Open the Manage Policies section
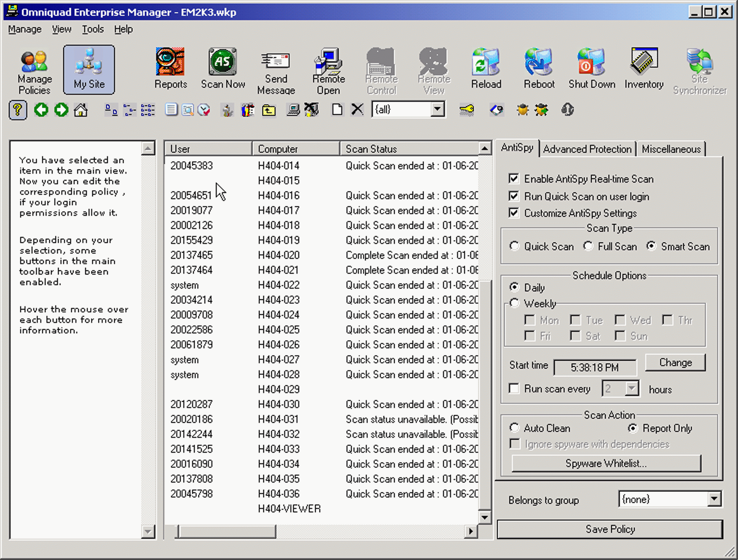Screen dimensions: 738x560 point(34,71)
